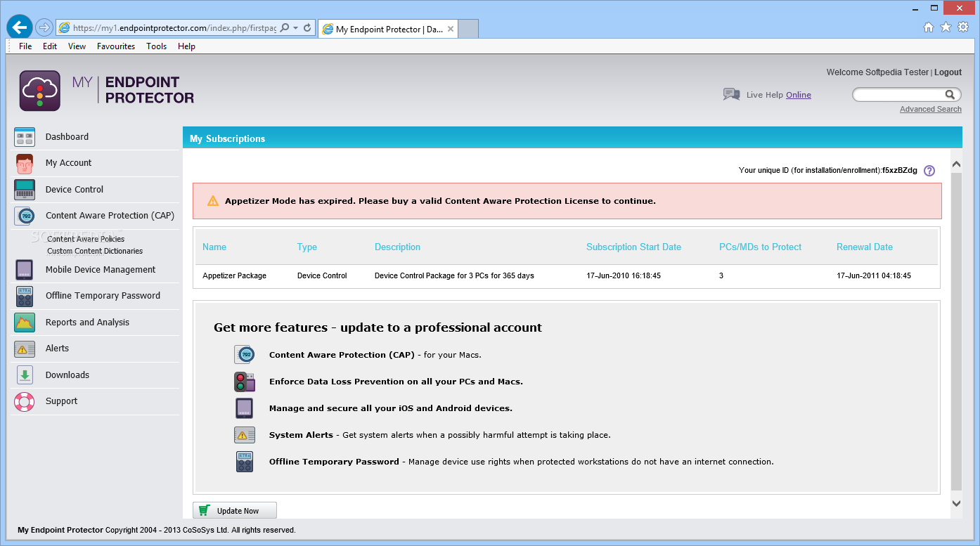980x546 pixels.
Task: Click the Appetizer Package name cell
Action: tap(235, 276)
